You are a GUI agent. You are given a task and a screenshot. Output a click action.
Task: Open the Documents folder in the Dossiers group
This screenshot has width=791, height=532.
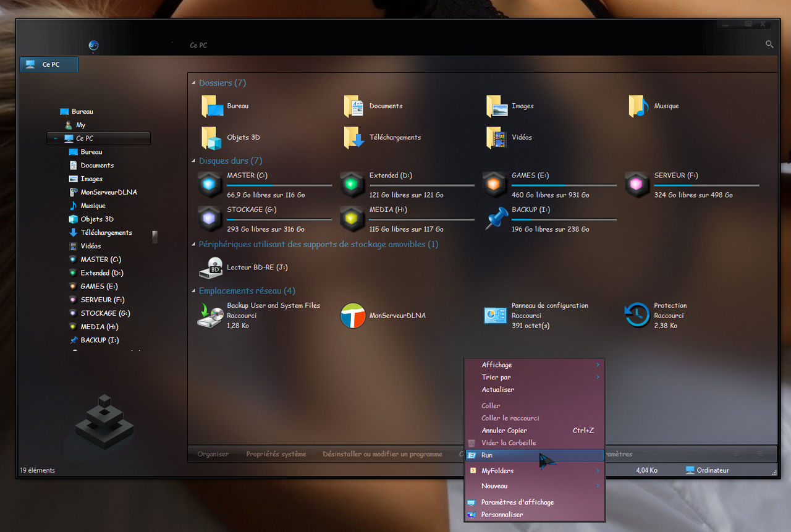(354, 106)
